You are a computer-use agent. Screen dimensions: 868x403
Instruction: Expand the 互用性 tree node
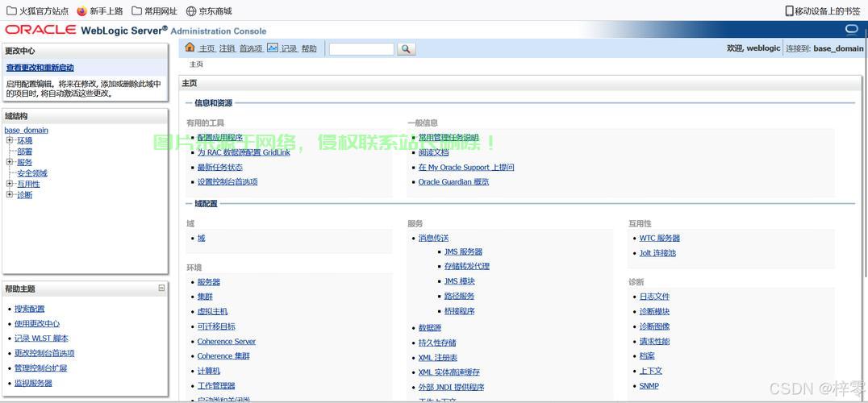click(x=10, y=184)
